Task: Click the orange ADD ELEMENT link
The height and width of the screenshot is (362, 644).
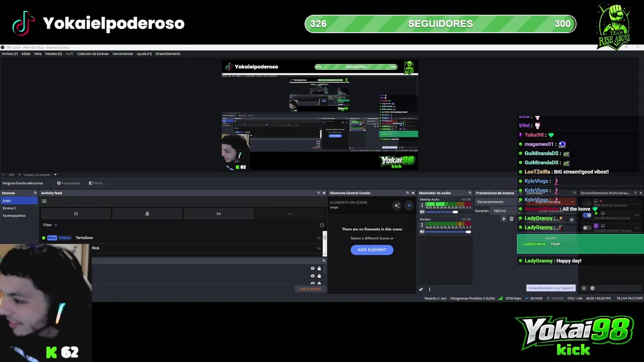Action: (x=310, y=289)
